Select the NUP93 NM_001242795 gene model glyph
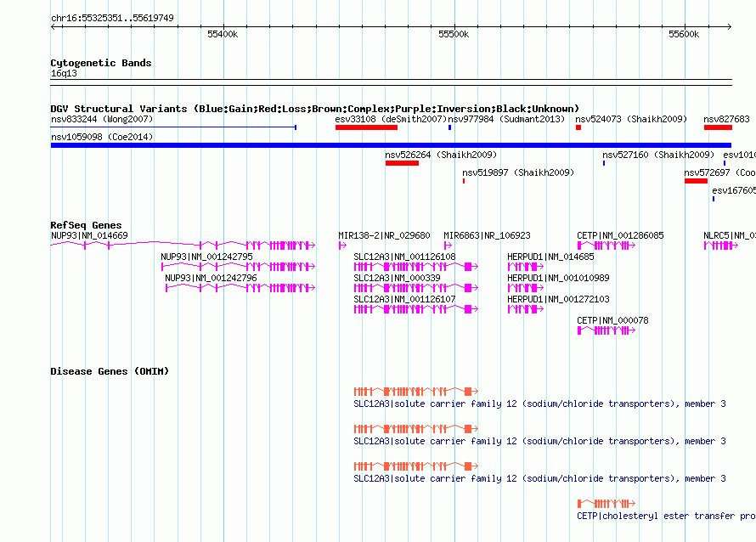 238,266
